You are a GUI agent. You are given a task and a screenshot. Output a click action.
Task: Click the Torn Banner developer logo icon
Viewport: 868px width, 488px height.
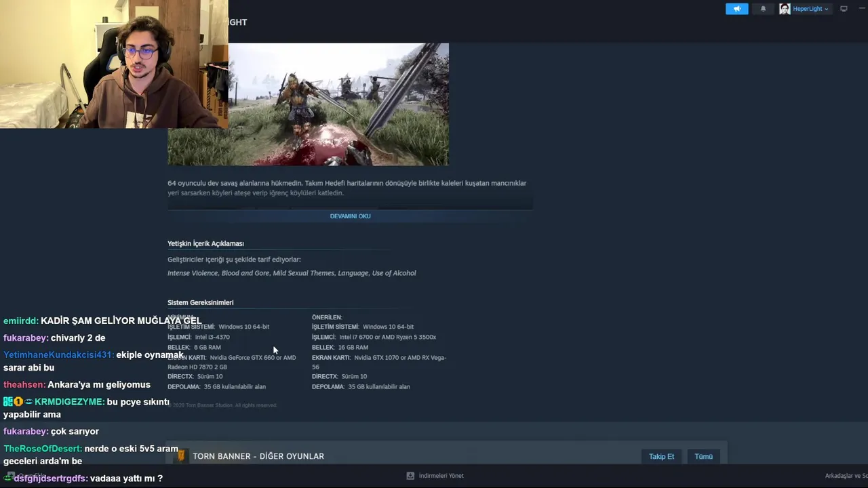(x=181, y=456)
